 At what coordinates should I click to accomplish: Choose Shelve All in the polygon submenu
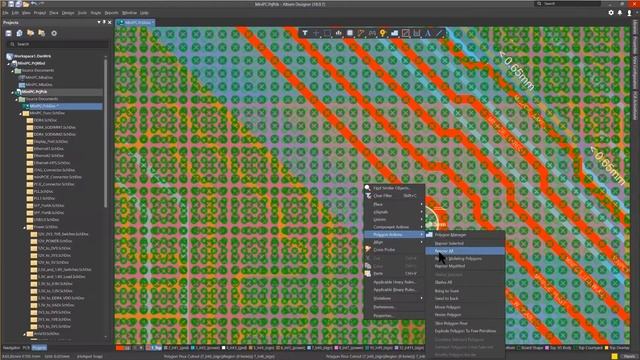tap(465, 282)
